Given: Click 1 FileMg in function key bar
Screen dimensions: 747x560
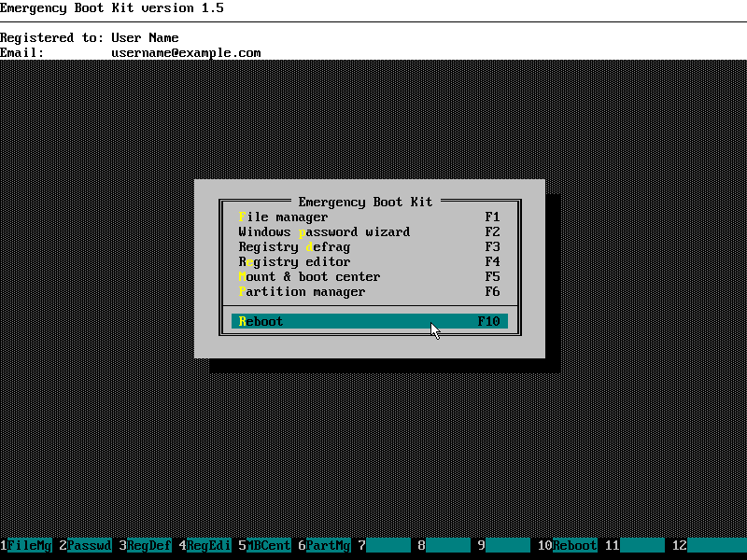Looking at the screenshot, I should tap(26, 545).
